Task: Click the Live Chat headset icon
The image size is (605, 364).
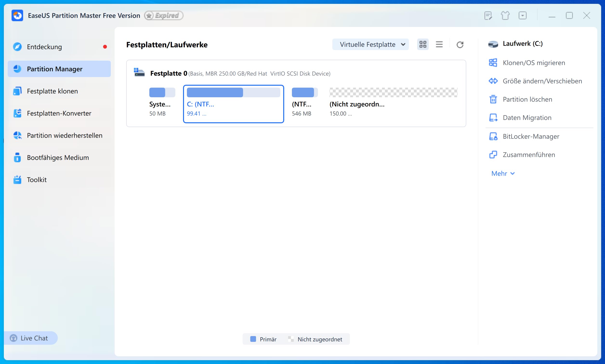Action: (13, 338)
